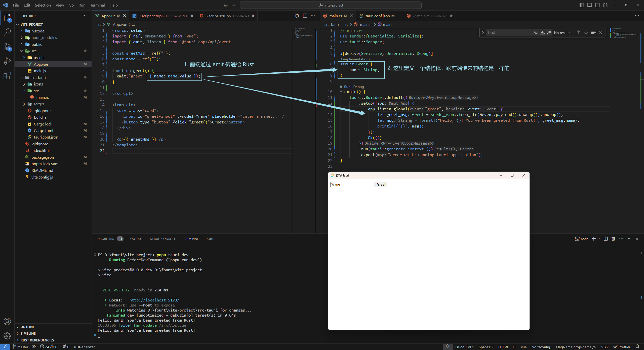Viewport: 644px width, 350px height.
Task: Click the Find input field
Action: [x=508, y=32]
